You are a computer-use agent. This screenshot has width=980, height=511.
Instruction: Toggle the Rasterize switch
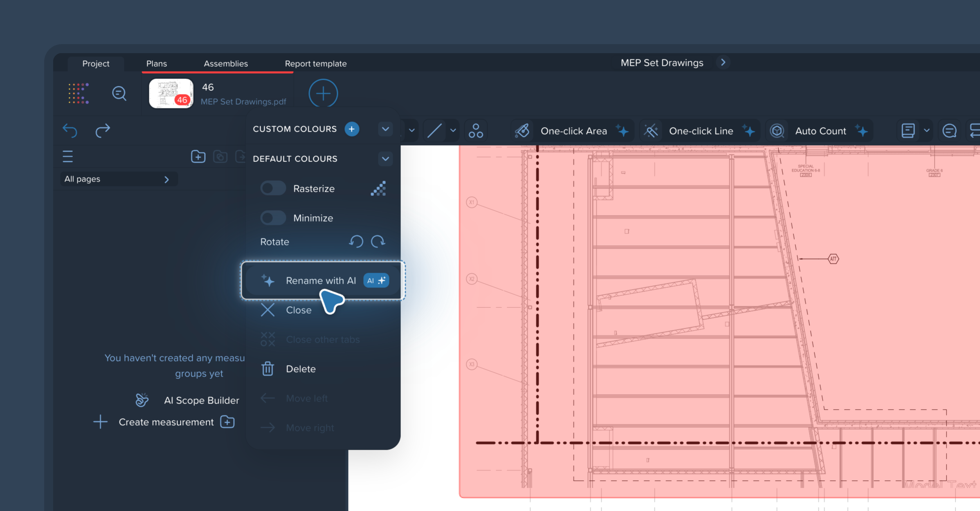[273, 188]
